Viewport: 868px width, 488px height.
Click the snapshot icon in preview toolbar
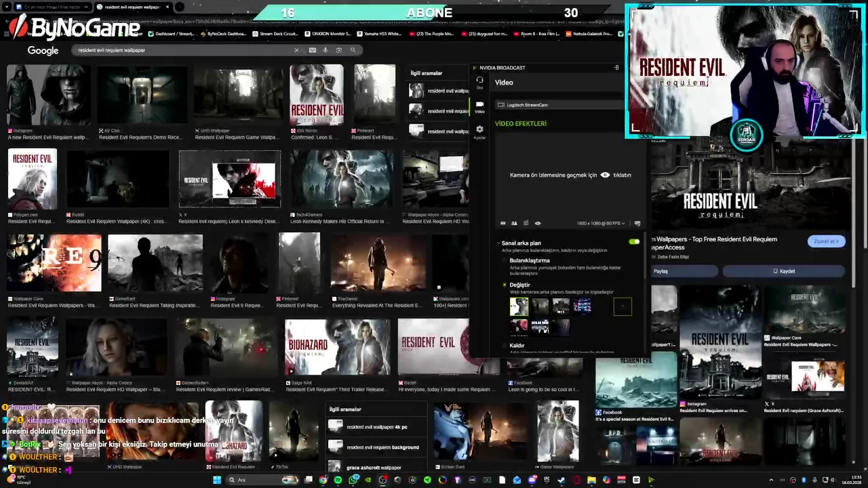point(526,223)
